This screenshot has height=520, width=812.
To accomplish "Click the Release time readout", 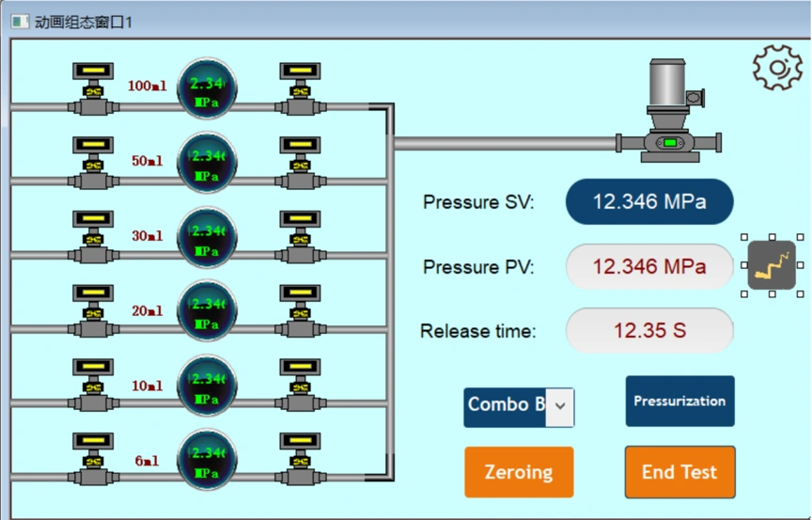I will pyautogui.click(x=649, y=330).
